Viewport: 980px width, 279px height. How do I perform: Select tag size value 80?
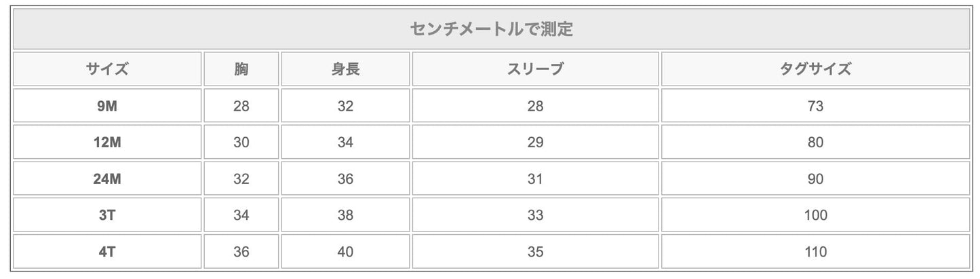click(x=815, y=143)
